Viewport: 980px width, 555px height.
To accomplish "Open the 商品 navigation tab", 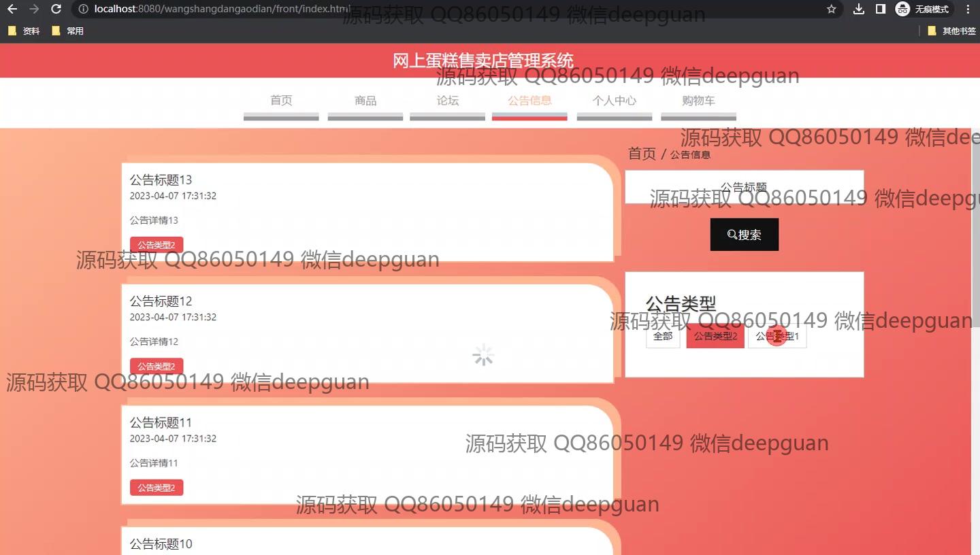I will tap(365, 101).
